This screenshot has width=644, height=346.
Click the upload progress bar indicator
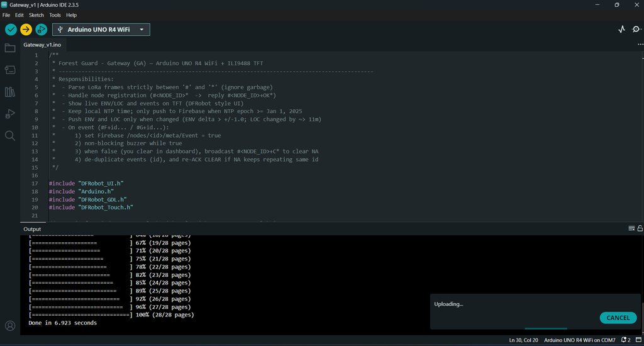click(x=546, y=328)
